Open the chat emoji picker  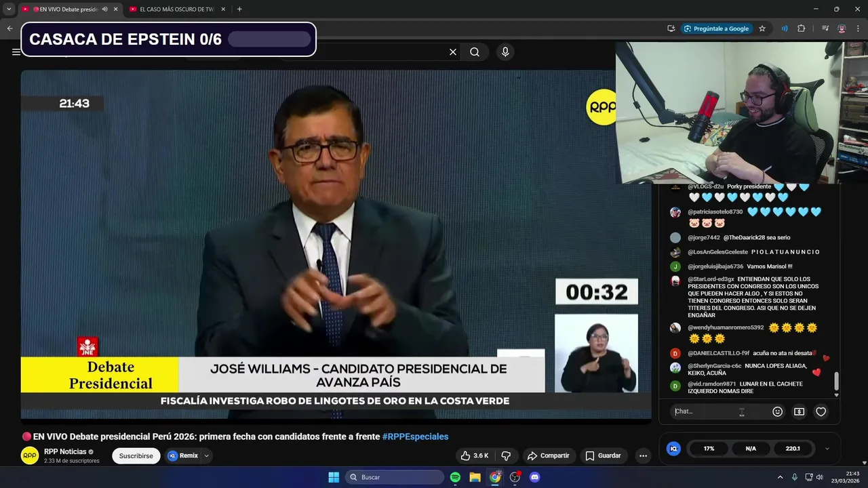click(778, 411)
